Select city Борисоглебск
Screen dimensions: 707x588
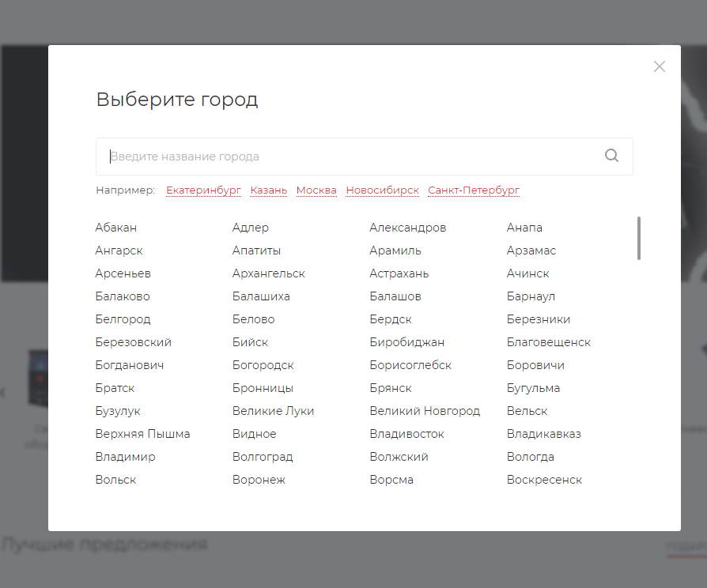[x=410, y=365]
